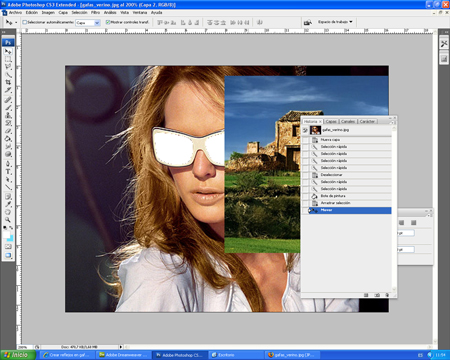Click the Inicio start button

(x=18, y=355)
